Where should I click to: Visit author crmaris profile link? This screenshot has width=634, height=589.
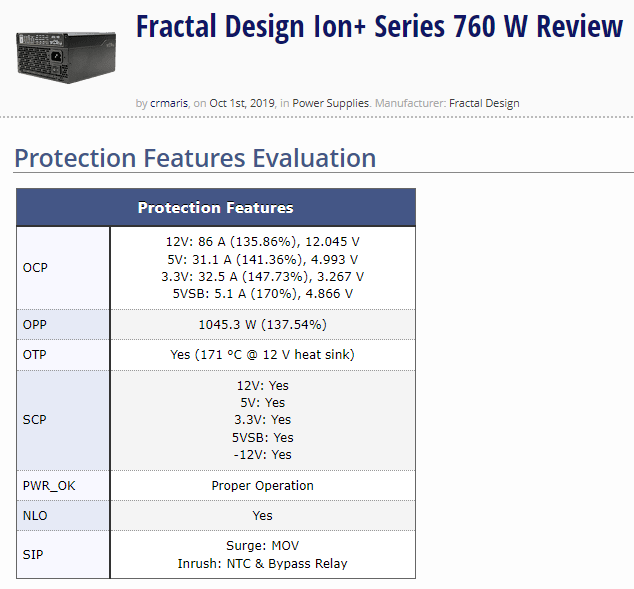click(168, 103)
